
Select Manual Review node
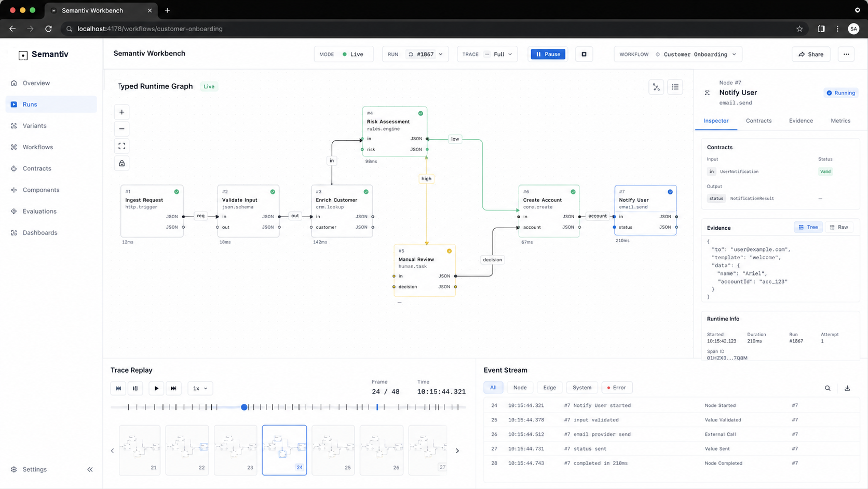point(425,270)
